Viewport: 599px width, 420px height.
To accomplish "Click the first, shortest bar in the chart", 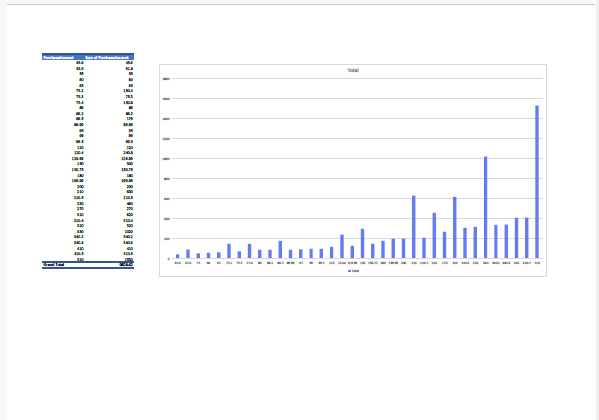I will pyautogui.click(x=178, y=256).
